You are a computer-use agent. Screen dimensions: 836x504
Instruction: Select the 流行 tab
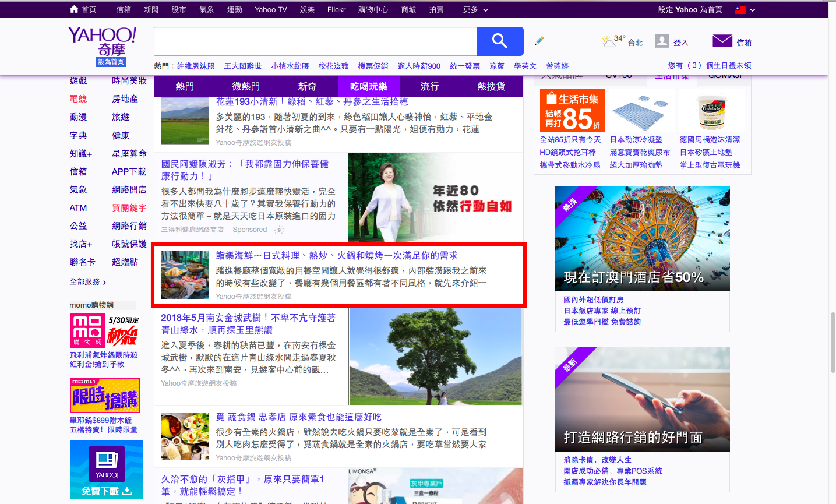click(x=429, y=86)
